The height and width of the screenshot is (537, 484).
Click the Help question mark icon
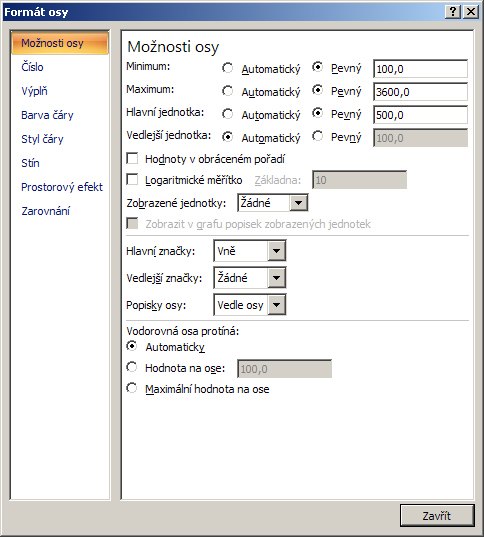click(x=452, y=12)
